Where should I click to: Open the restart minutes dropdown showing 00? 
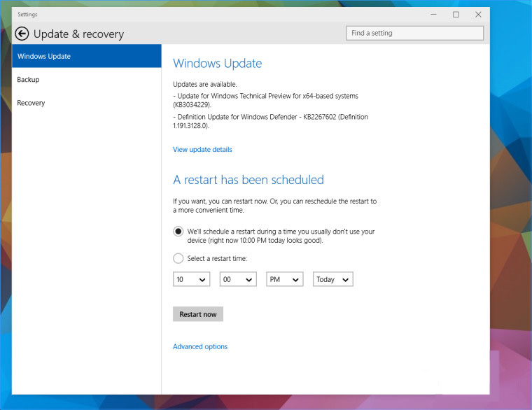click(x=238, y=279)
